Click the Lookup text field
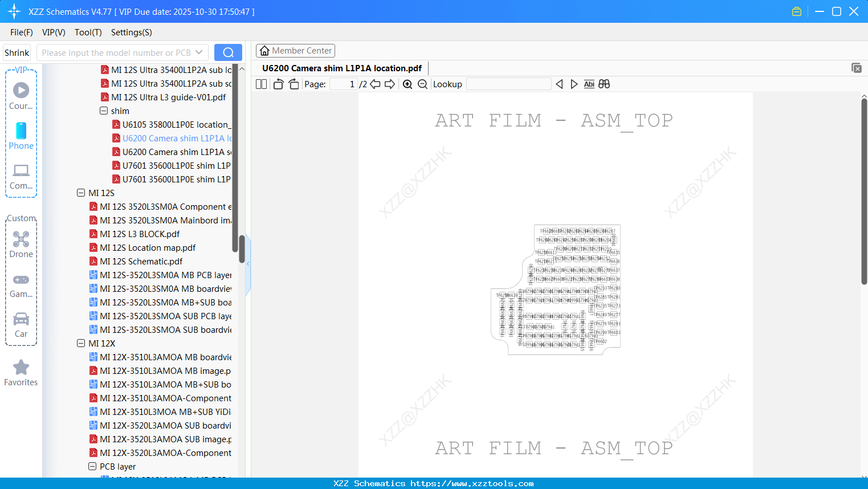The height and width of the screenshot is (489, 868). 509,84
